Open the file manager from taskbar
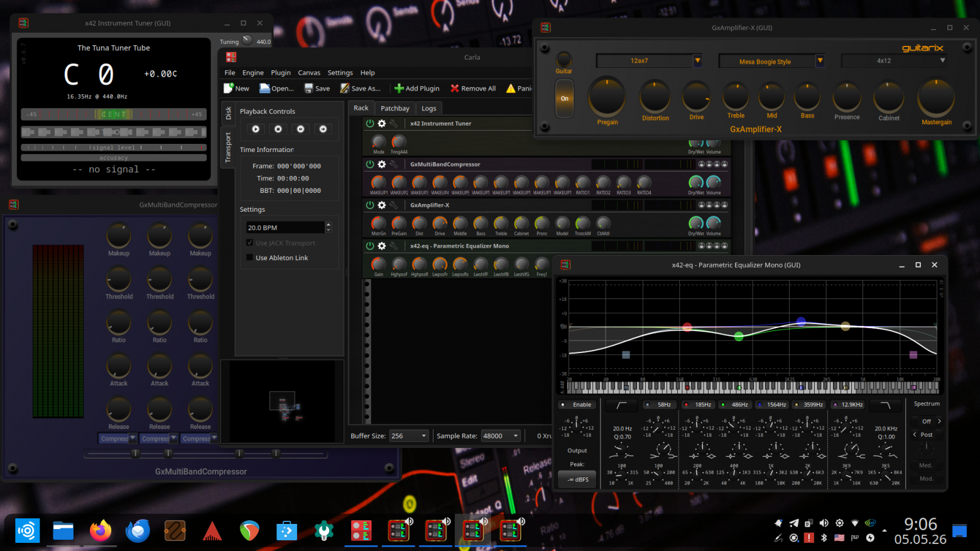The height and width of the screenshot is (551, 980). tap(63, 531)
